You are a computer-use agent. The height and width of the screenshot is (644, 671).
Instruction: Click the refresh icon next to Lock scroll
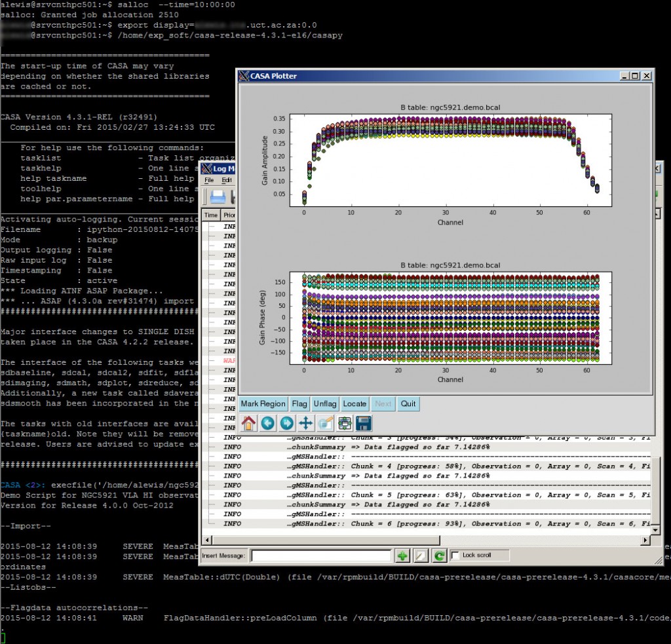pyautogui.click(x=438, y=555)
